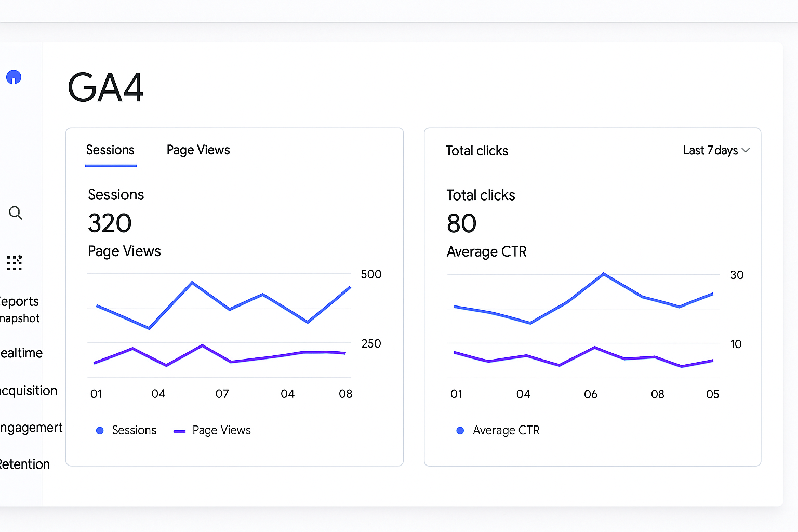The width and height of the screenshot is (798, 532).
Task: Open Reports snapshot in sidebar
Action: pos(20,310)
